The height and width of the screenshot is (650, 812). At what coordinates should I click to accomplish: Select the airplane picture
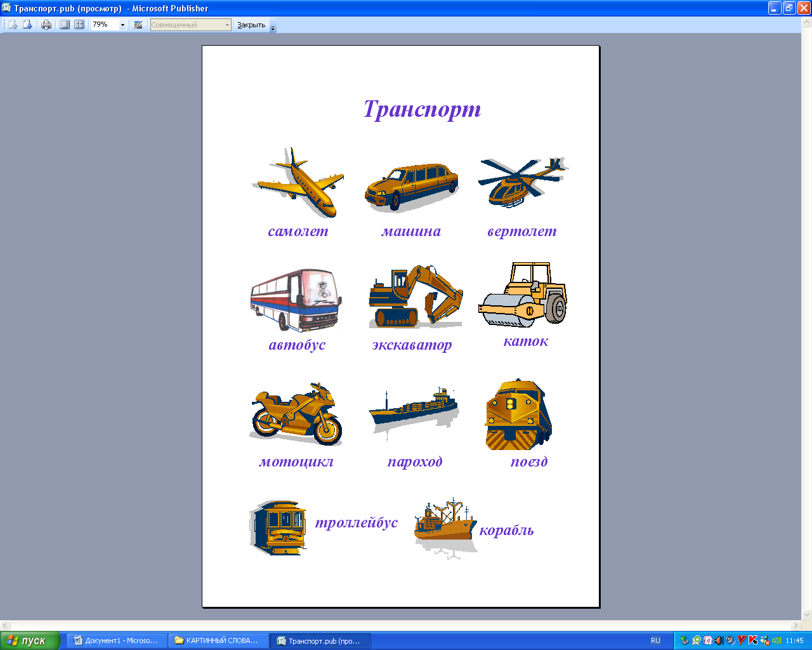pos(298,183)
